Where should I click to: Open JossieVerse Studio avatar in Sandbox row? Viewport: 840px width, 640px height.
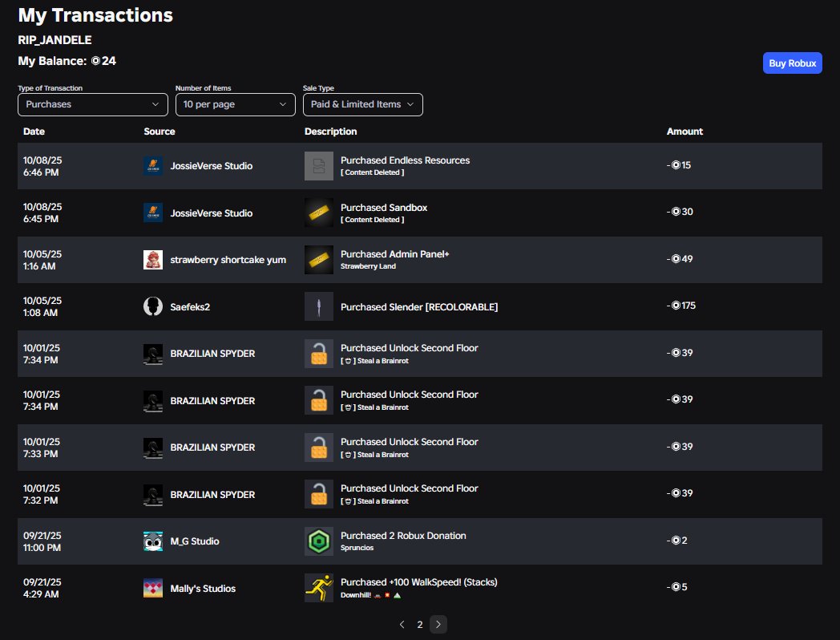pos(152,213)
